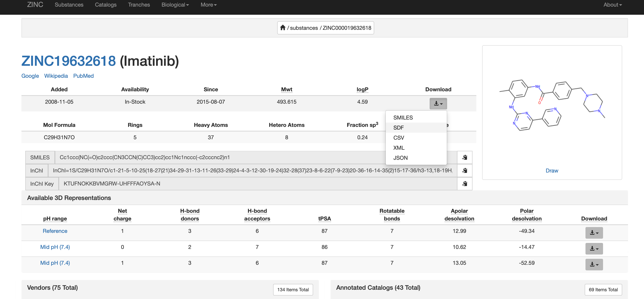Click the ZINC19632618 title link
Viewport: 644px width, 299px height.
click(x=69, y=61)
